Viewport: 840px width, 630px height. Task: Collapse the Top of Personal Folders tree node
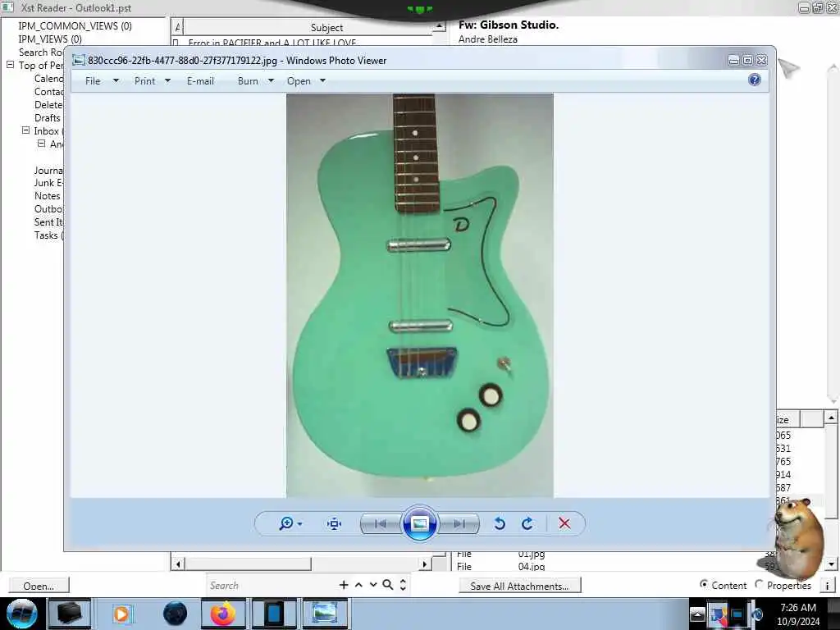pos(10,65)
